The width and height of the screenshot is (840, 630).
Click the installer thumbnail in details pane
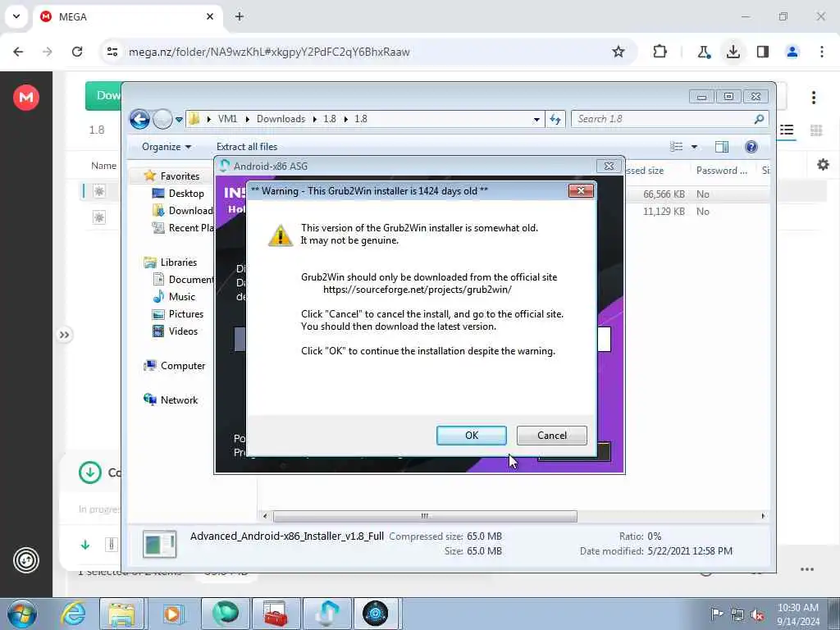pyautogui.click(x=160, y=545)
